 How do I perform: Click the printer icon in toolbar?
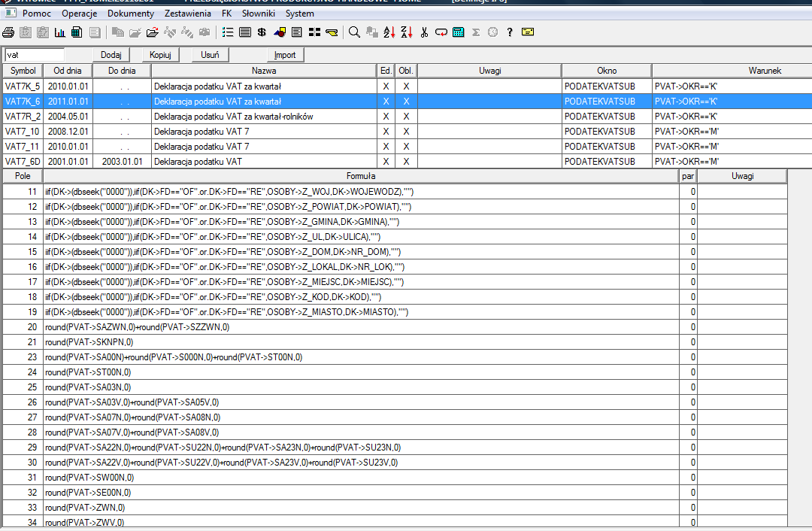(8, 32)
